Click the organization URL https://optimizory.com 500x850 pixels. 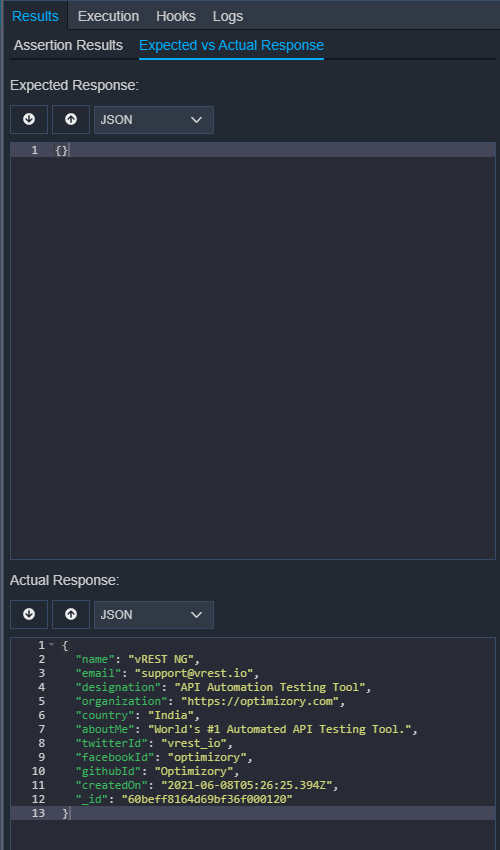[x=259, y=701]
